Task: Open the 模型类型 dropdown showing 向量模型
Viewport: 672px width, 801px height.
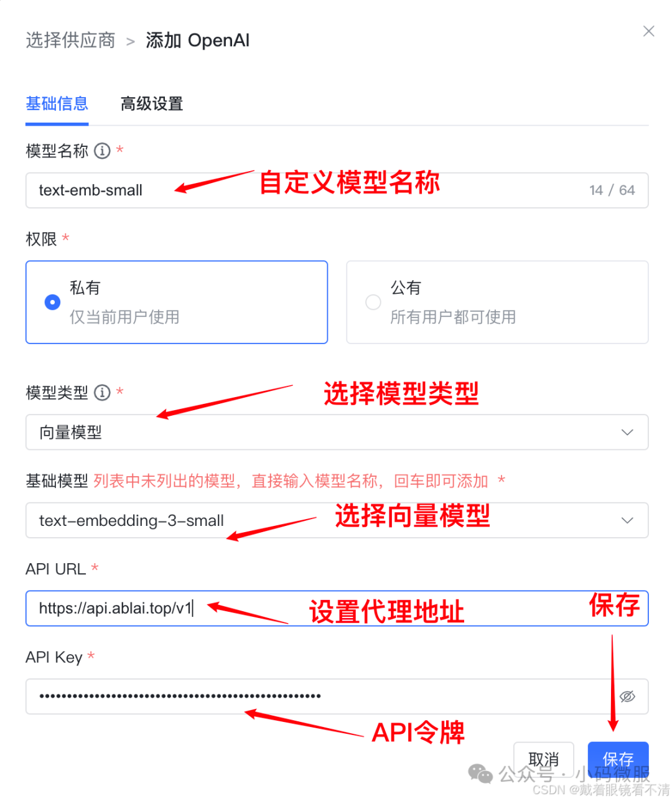Action: (x=337, y=432)
